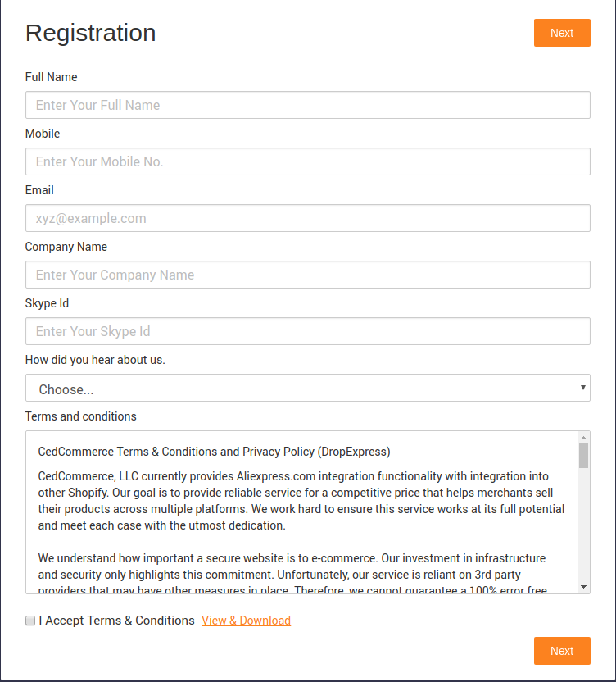Tick the Accept Terms & Conditions checkbox
The width and height of the screenshot is (616, 682).
30,621
